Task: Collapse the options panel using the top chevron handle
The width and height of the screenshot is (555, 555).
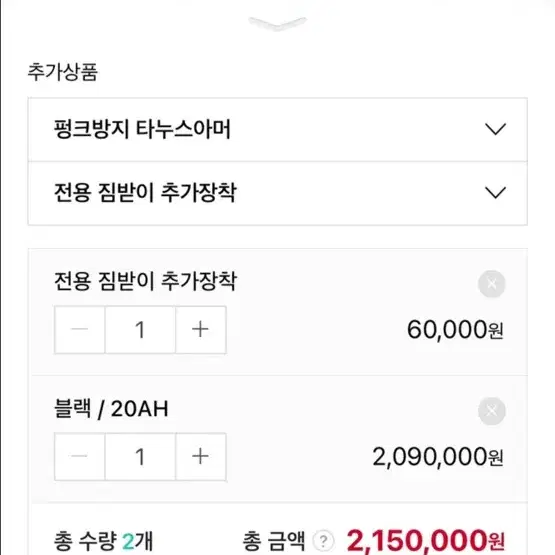Action: (x=278, y=23)
